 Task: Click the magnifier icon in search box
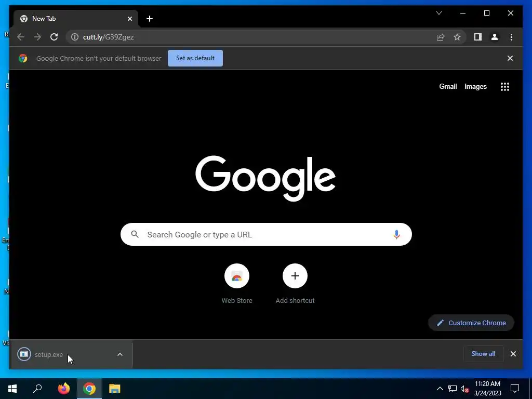point(135,234)
